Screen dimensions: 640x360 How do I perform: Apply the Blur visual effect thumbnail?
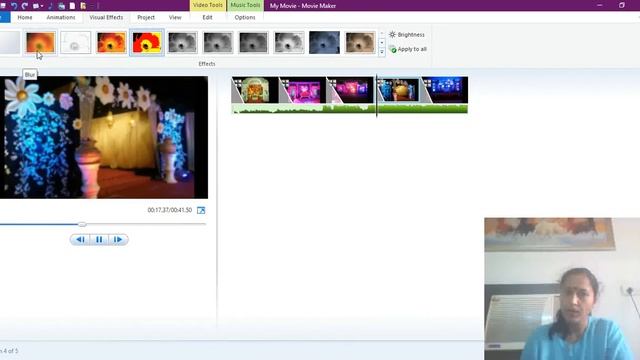pos(40,42)
